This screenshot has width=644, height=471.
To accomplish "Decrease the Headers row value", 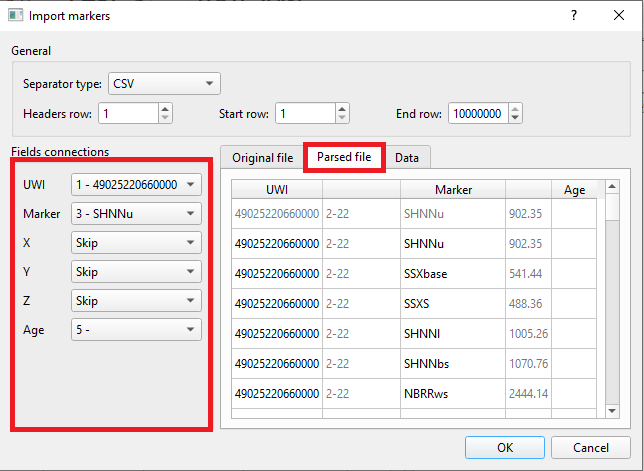I will click(165, 118).
